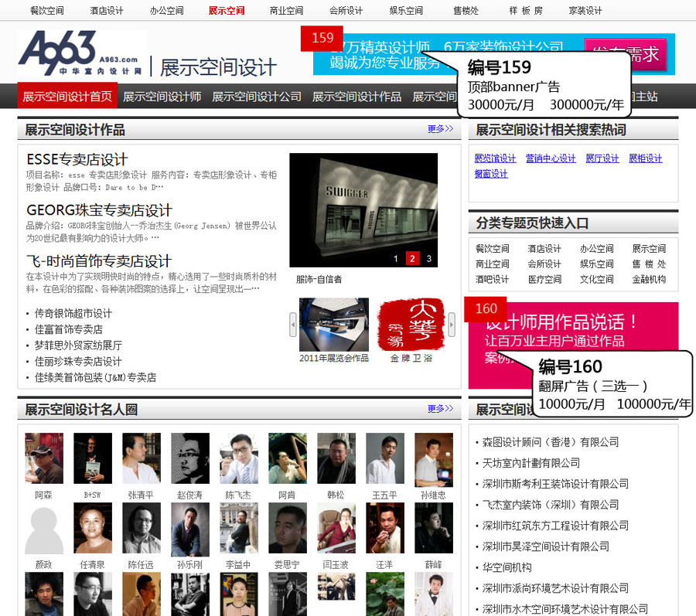Open 深圳市斯考利王装饰设计有限公司 company link
This screenshot has height=616, width=696.
(x=555, y=483)
